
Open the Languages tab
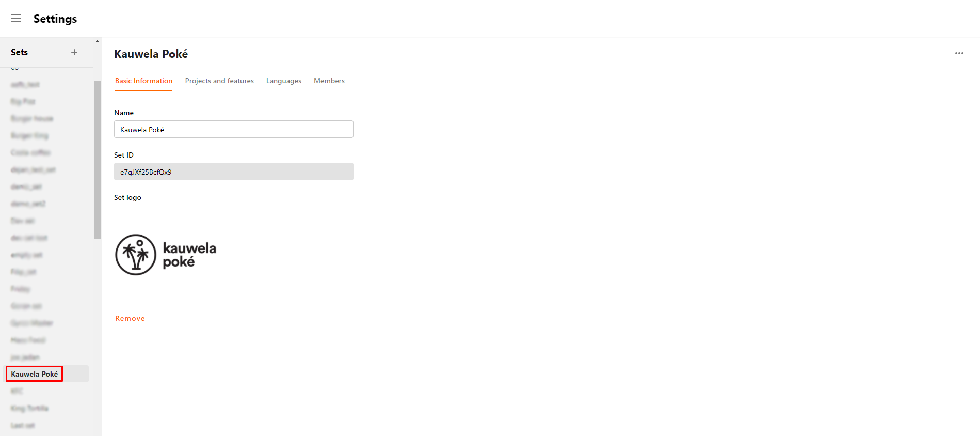pyautogui.click(x=284, y=81)
